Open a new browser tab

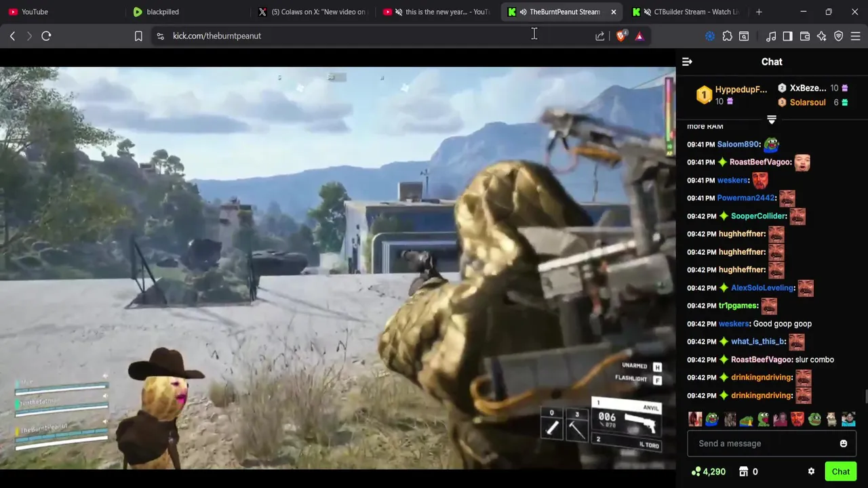[759, 12]
